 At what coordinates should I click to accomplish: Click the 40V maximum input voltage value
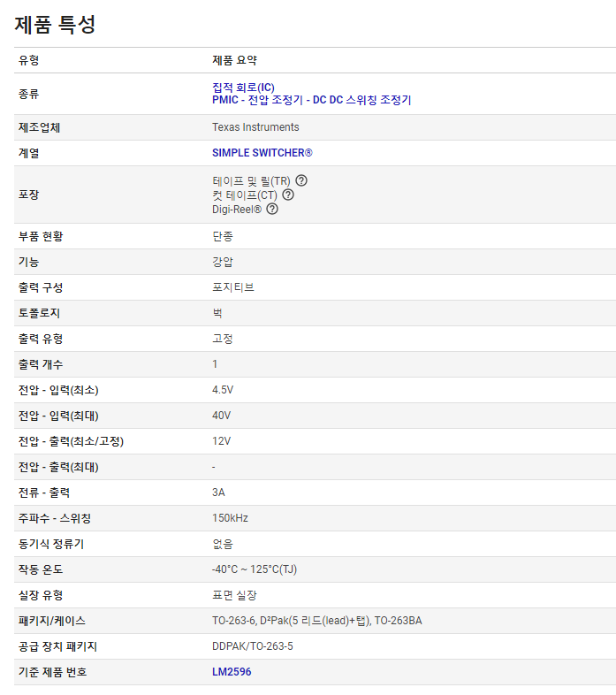[222, 416]
